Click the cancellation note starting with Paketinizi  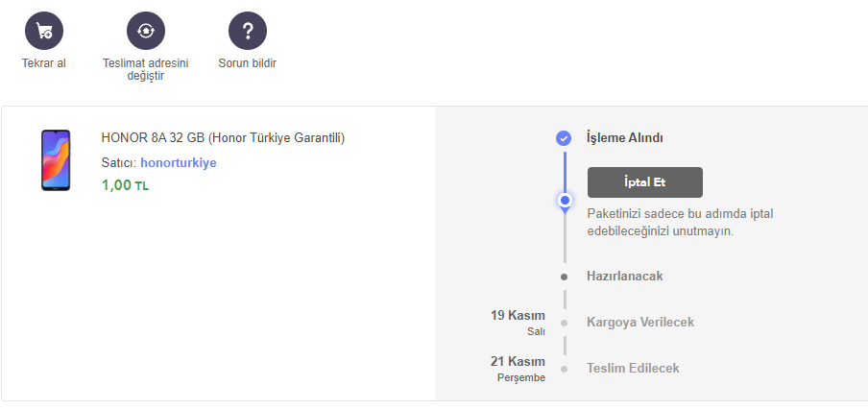coord(680,223)
